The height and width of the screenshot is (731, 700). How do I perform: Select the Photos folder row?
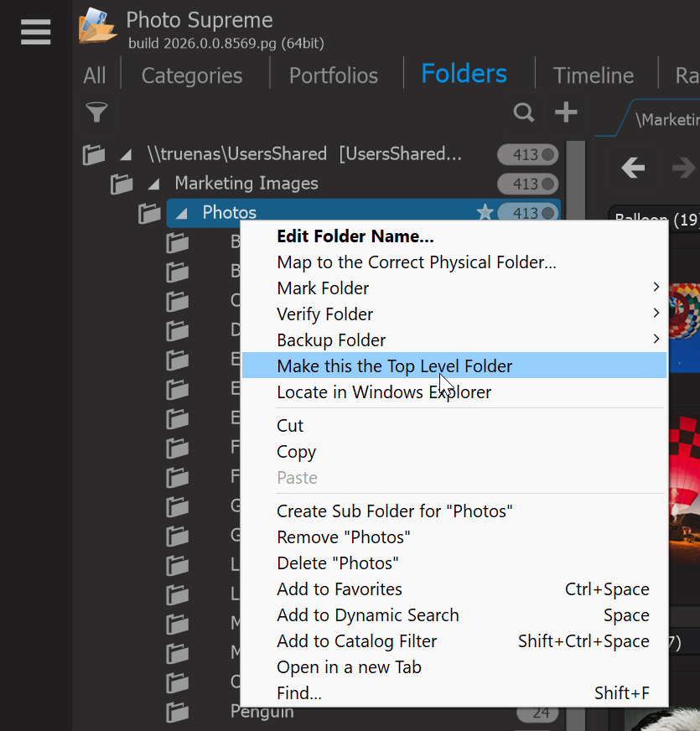[363, 213]
